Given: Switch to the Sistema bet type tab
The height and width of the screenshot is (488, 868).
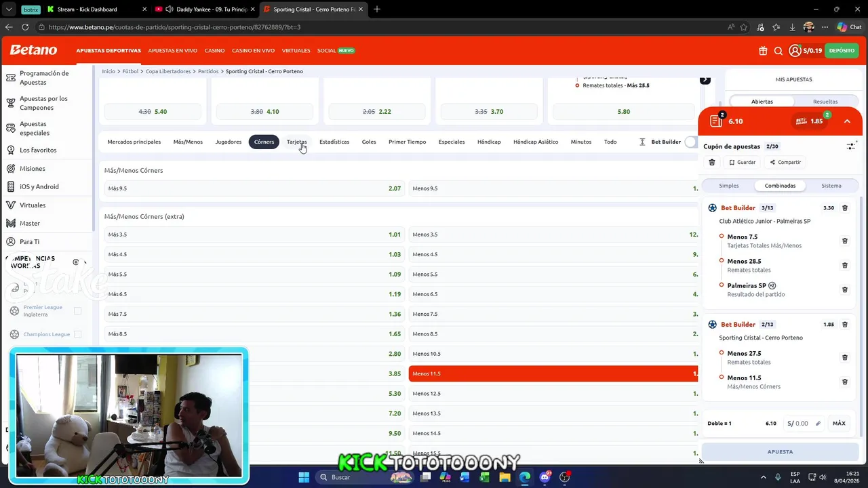Looking at the screenshot, I should pos(831,185).
